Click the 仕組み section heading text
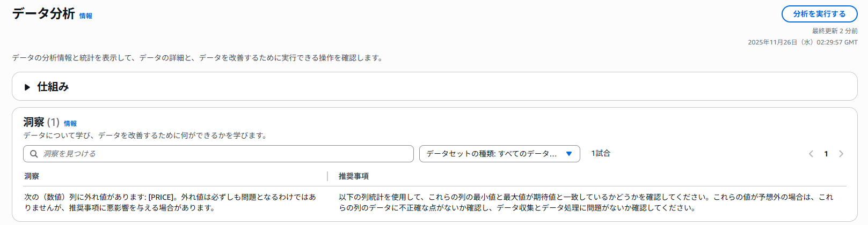Screen dimensions: 868x225 [53, 87]
